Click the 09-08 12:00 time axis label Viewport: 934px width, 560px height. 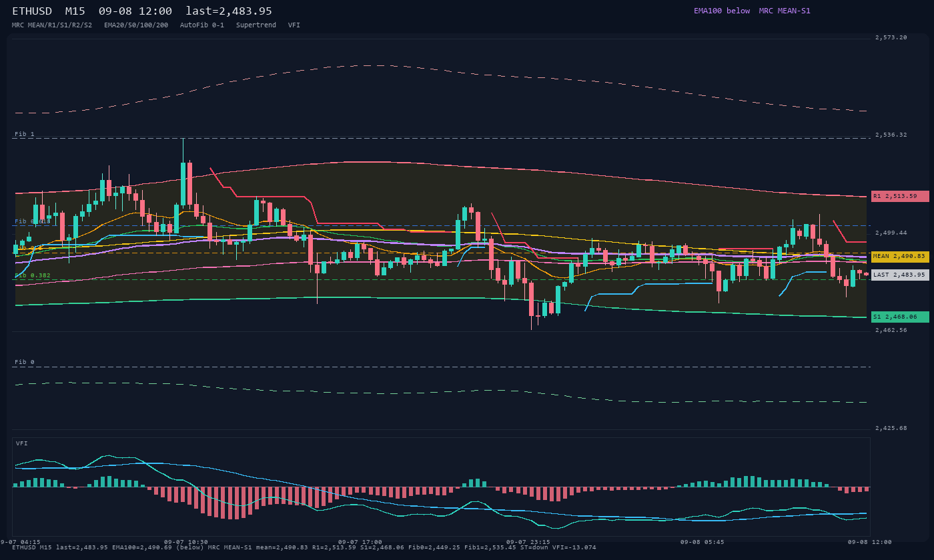click(x=870, y=542)
